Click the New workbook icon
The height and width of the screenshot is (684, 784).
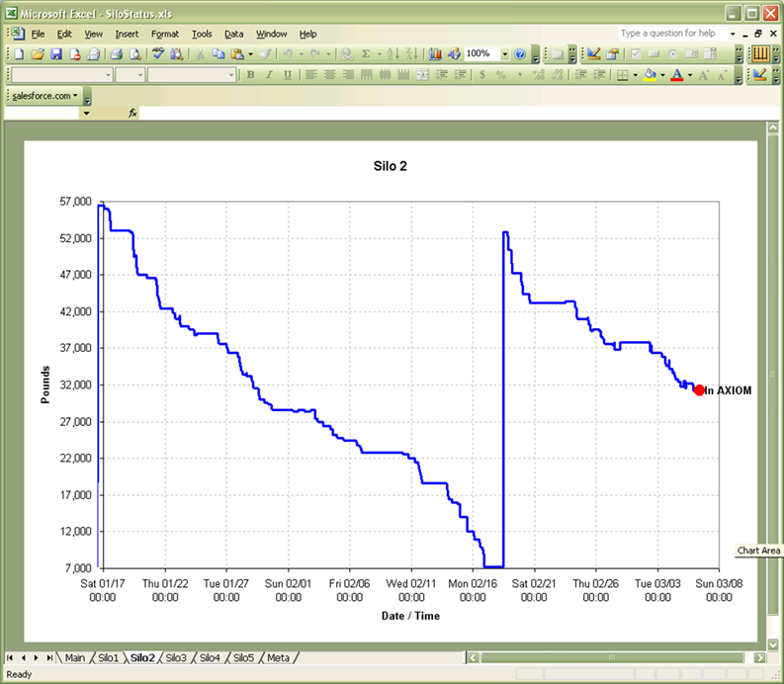tap(19, 54)
